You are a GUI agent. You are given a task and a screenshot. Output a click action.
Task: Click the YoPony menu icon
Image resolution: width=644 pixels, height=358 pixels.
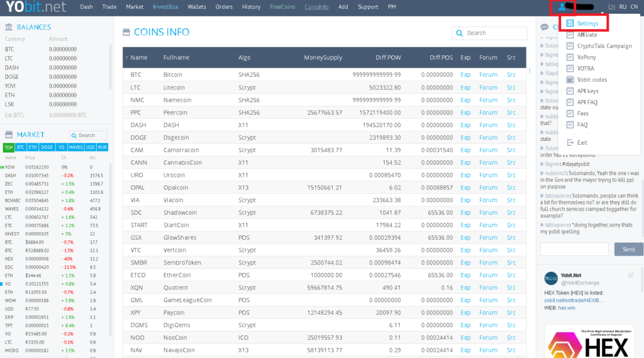tap(570, 57)
